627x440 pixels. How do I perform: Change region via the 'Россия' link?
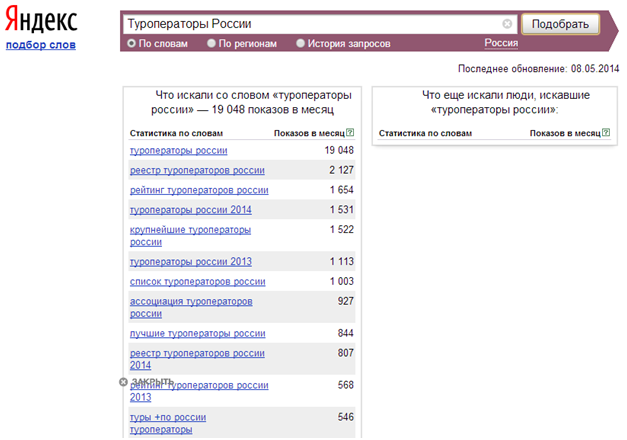[x=501, y=43]
